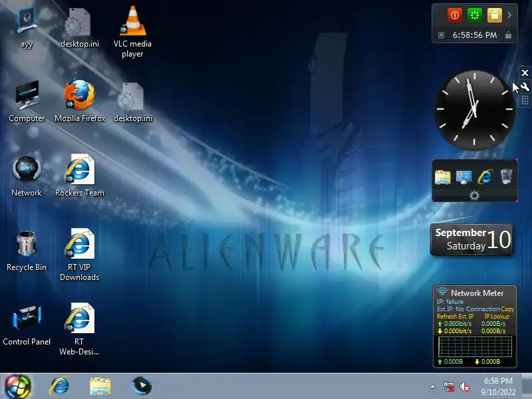
Task: Open clock gadget options wrench
Action: tap(525, 86)
